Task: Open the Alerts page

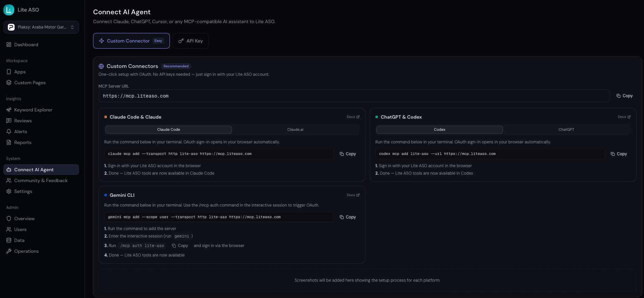Action: tap(41, 132)
